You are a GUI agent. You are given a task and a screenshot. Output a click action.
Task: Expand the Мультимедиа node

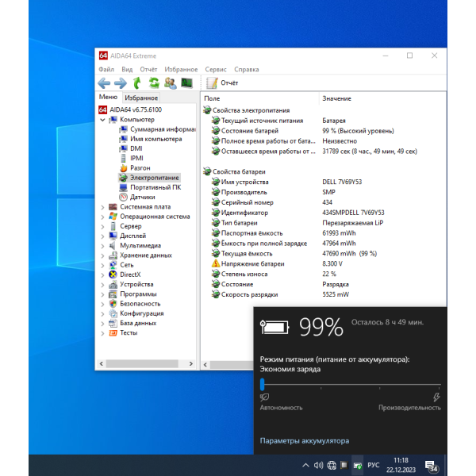102,246
